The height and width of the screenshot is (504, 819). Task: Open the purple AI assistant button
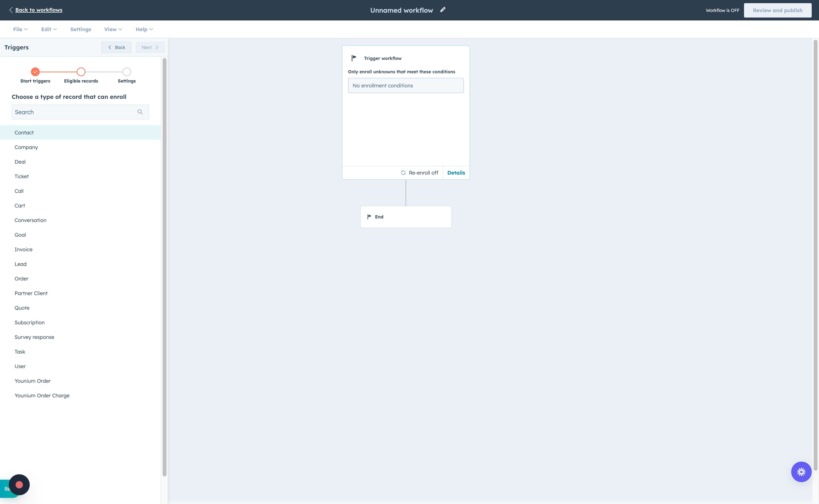pos(801,472)
